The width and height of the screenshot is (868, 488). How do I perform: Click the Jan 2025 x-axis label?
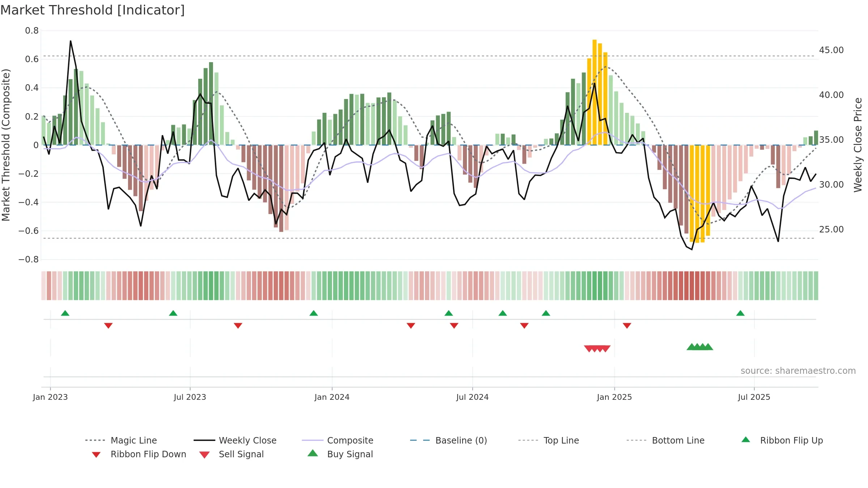click(x=614, y=397)
